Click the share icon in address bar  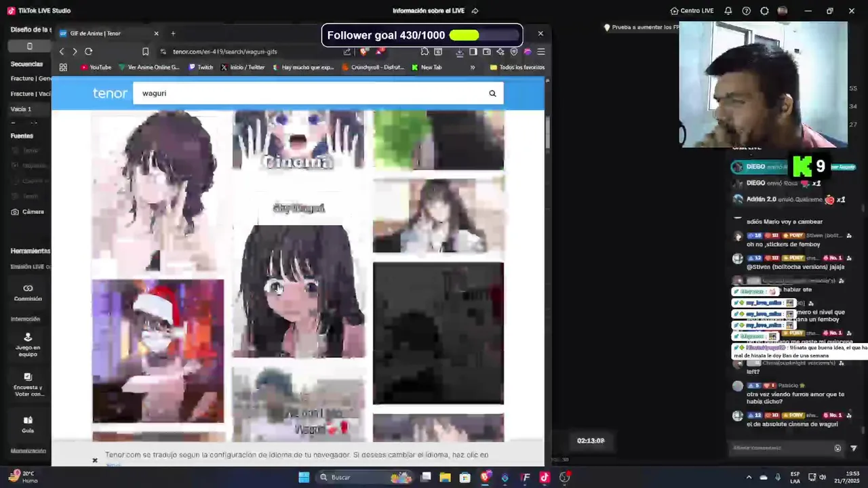pyautogui.click(x=347, y=52)
